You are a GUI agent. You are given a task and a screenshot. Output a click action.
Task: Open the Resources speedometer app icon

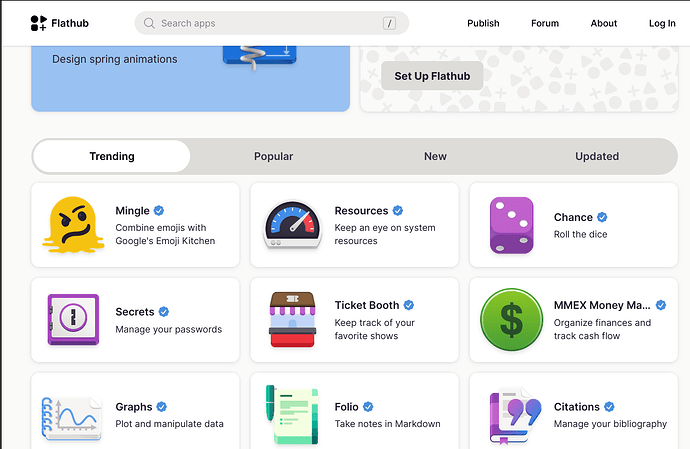point(293,225)
